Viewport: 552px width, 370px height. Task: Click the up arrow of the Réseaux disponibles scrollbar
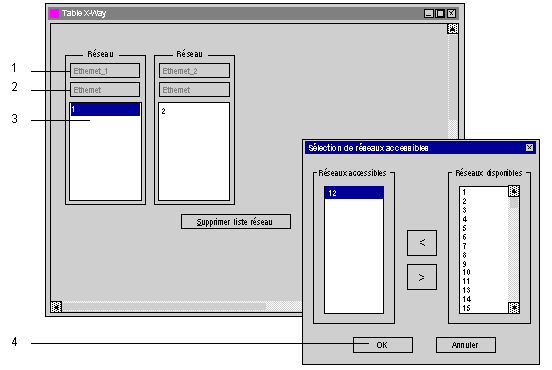(x=514, y=191)
